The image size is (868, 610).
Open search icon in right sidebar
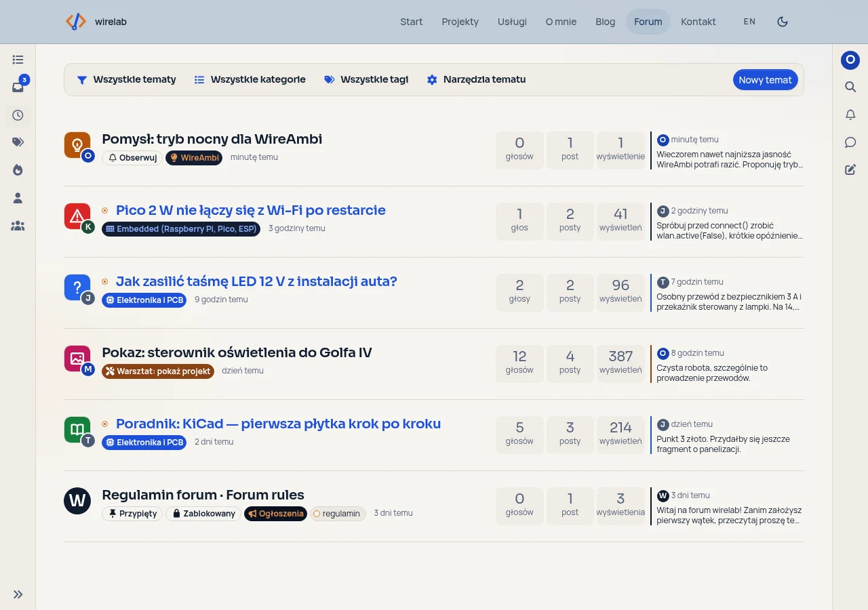pyautogui.click(x=850, y=87)
